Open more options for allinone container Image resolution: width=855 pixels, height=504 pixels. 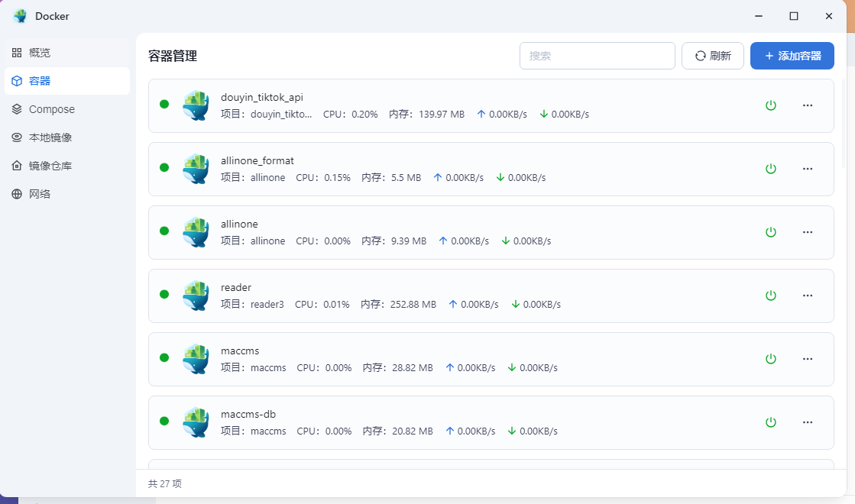coord(808,232)
